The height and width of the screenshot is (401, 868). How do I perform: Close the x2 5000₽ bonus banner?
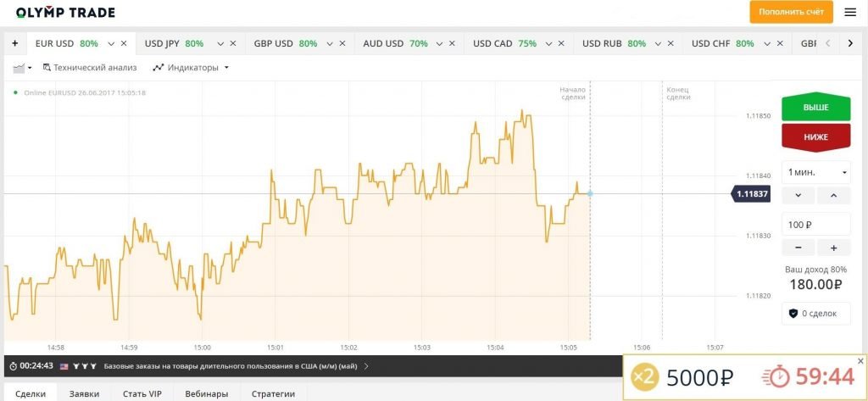point(860,361)
